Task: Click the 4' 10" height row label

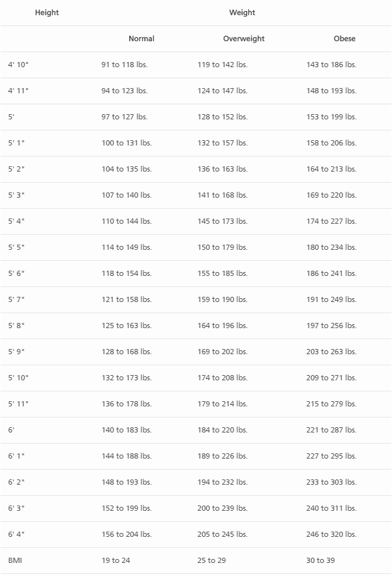Action: coord(18,65)
